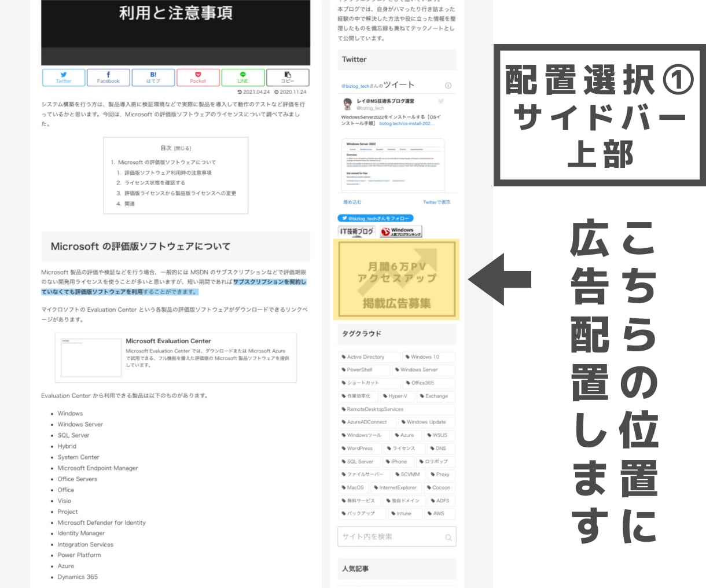Select the ライセンス tag
This screenshot has width=706, height=588.
404,449
